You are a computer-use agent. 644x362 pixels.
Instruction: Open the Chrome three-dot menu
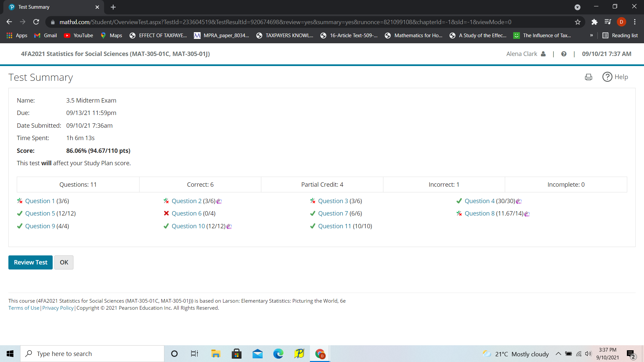[635, 22]
